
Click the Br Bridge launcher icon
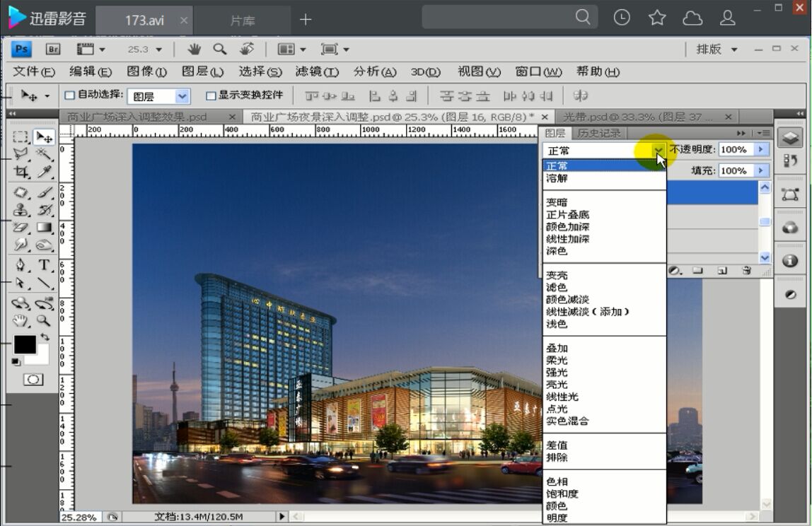(52, 49)
